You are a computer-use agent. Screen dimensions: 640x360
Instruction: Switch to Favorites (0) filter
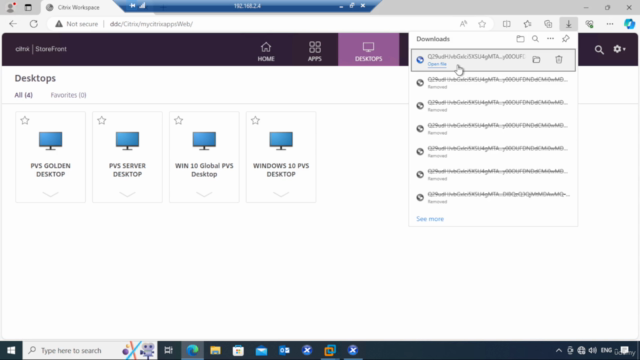pyautogui.click(x=68, y=95)
